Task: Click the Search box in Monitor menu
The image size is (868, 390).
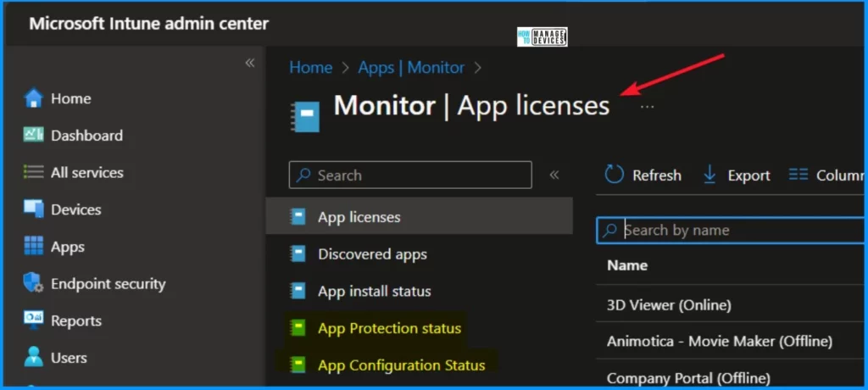Action: (x=410, y=175)
